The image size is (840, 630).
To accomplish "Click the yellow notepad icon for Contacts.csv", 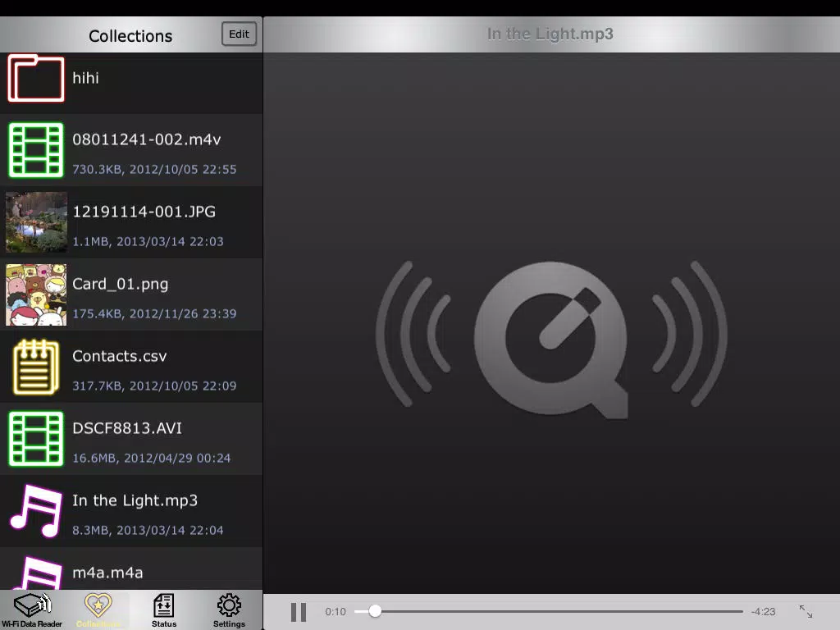I will [x=36, y=367].
